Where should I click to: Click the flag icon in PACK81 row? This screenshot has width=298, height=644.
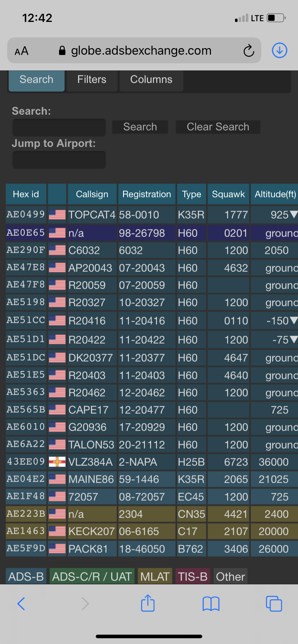(x=57, y=549)
